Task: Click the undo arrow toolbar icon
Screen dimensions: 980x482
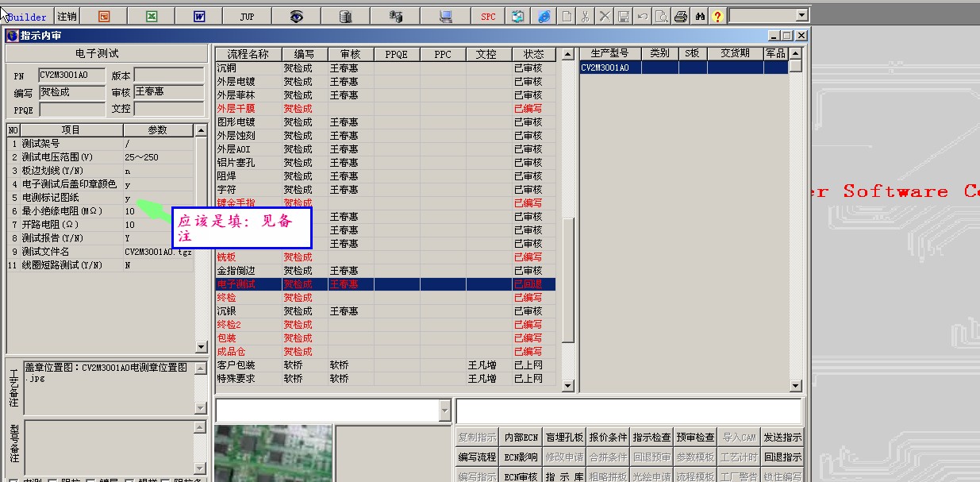Action: [x=643, y=16]
